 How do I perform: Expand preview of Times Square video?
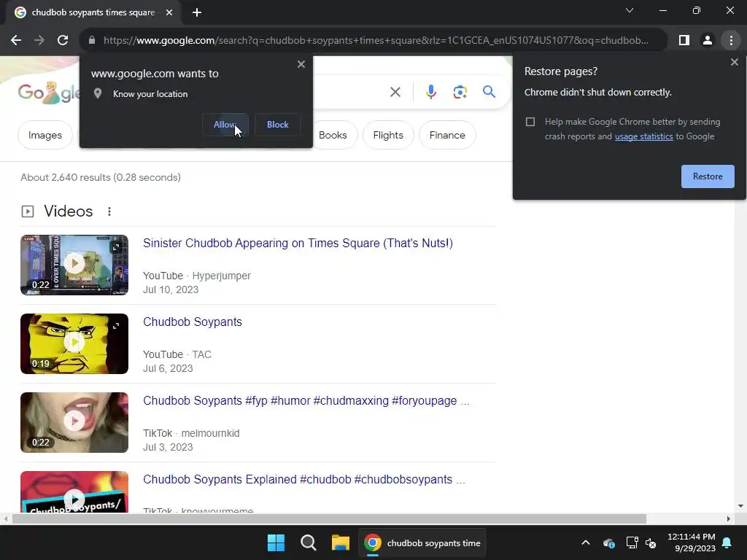(x=116, y=246)
